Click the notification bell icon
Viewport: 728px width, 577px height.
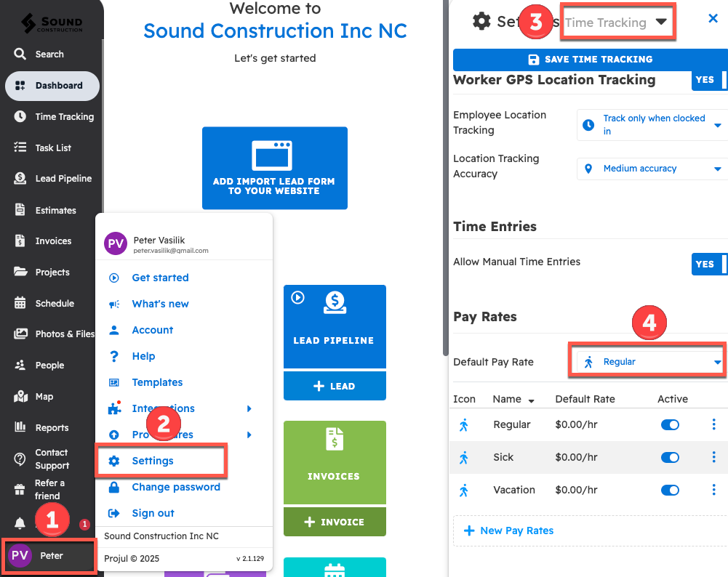(x=20, y=523)
